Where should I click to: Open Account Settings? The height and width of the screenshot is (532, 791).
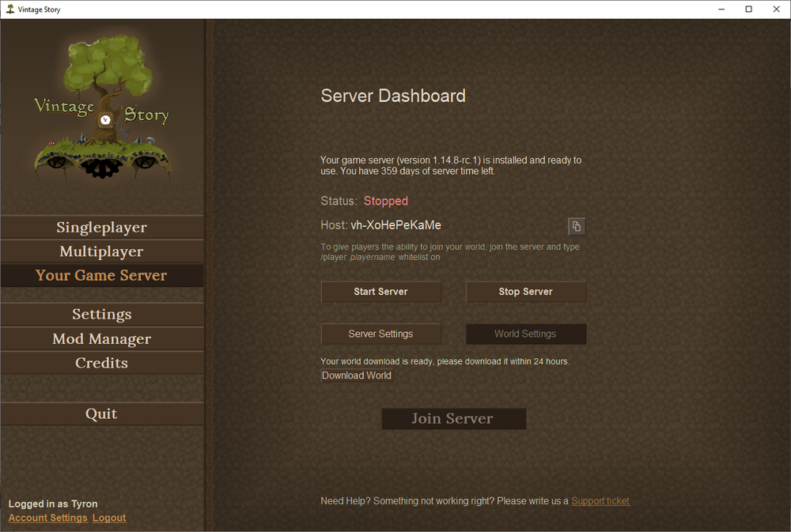47,518
